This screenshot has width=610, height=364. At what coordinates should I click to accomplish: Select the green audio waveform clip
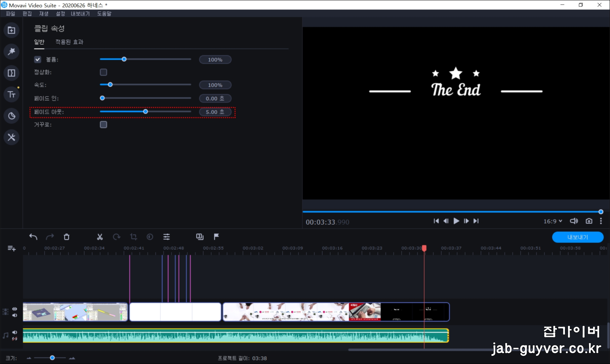click(236, 335)
